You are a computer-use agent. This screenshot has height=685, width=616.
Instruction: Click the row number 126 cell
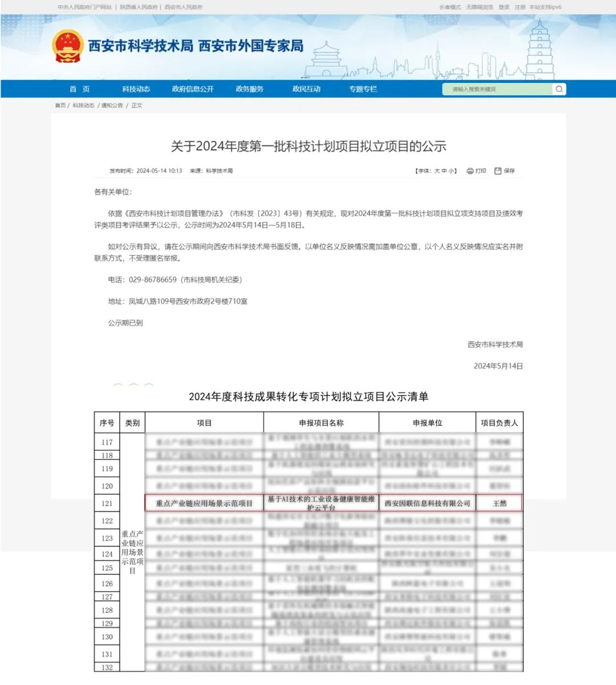[x=107, y=584]
